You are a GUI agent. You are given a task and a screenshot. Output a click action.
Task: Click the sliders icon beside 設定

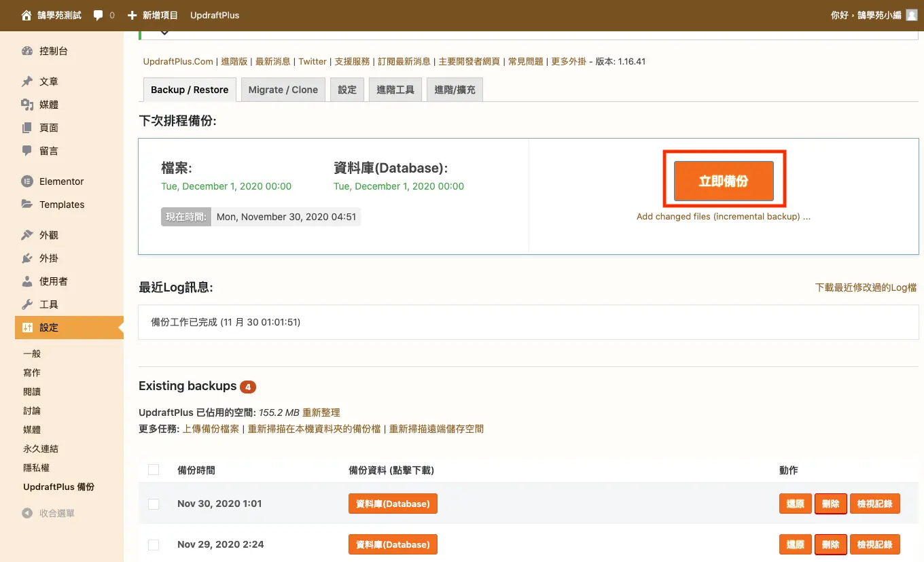point(27,328)
